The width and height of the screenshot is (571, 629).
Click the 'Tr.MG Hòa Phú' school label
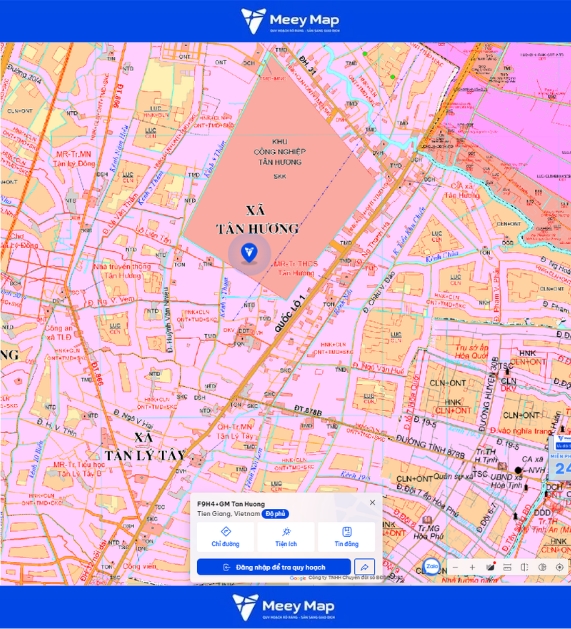pyautogui.click(x=430, y=532)
